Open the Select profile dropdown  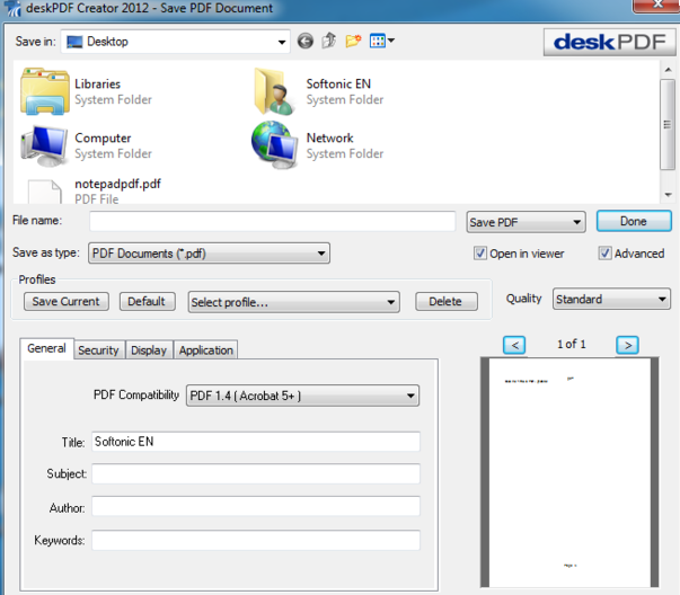tap(294, 302)
